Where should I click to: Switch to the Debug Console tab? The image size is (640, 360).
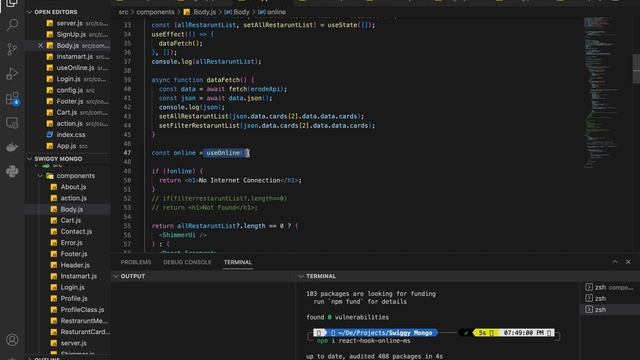click(187, 262)
